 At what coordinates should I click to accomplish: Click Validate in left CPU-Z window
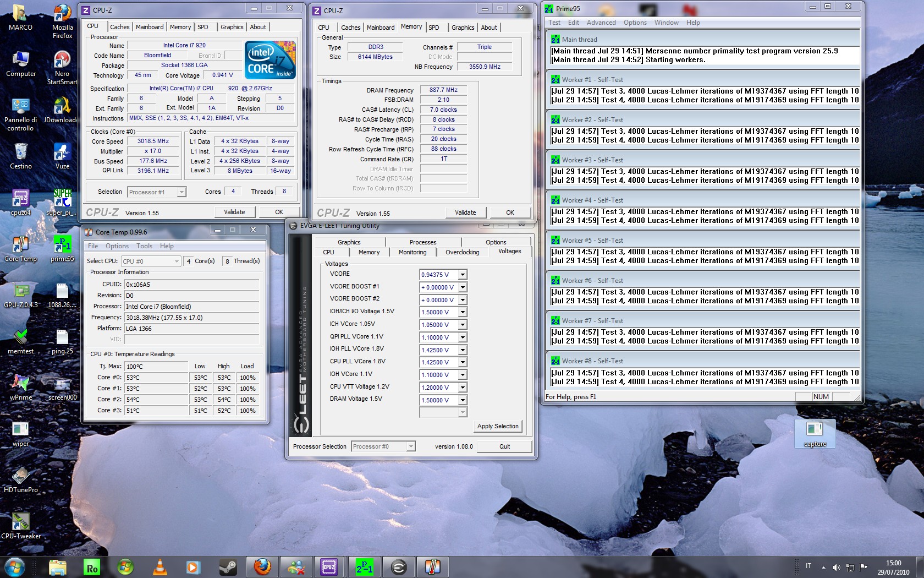pos(234,212)
